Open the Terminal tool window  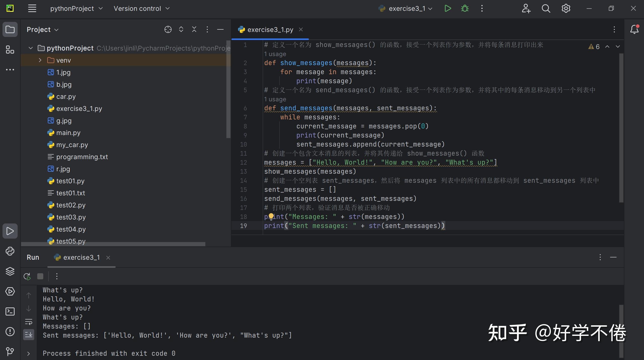tap(10, 311)
